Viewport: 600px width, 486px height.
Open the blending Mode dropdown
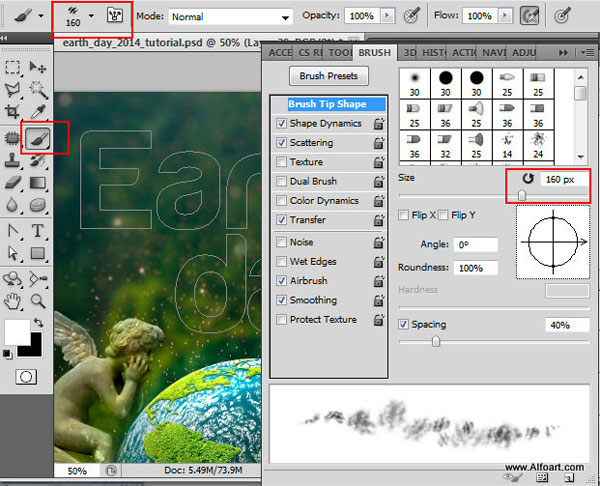(285, 17)
